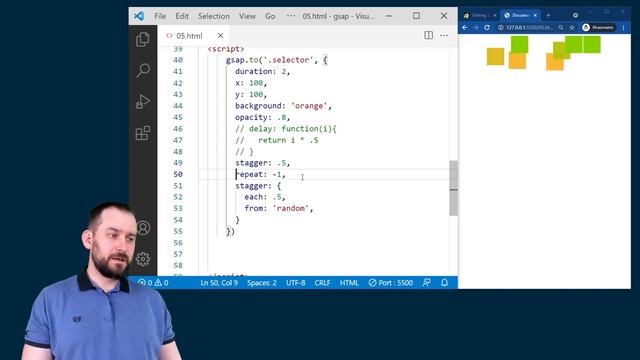This screenshot has width=640, height=360.
Task: Click the circular icon in browser tab strip
Action: point(576,16)
